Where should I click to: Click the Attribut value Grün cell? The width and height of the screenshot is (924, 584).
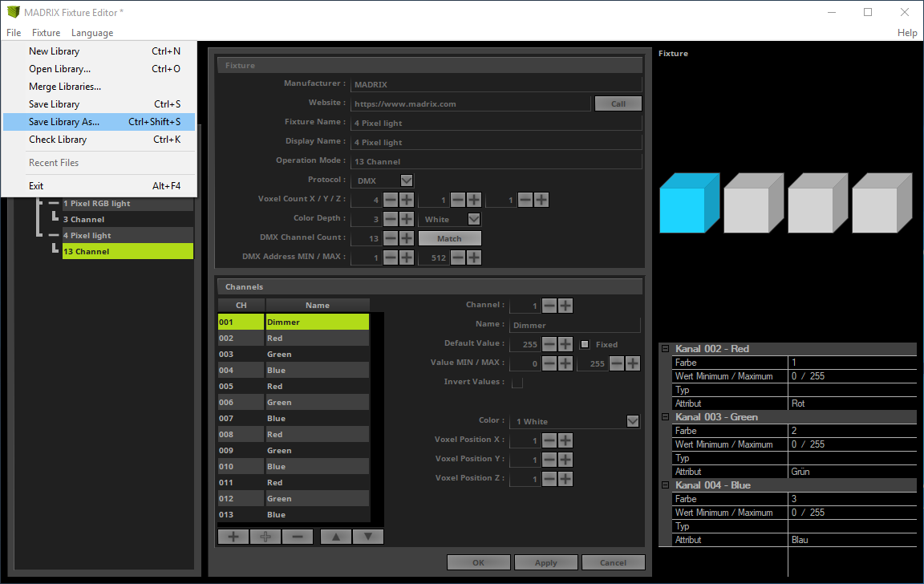[x=852, y=472]
